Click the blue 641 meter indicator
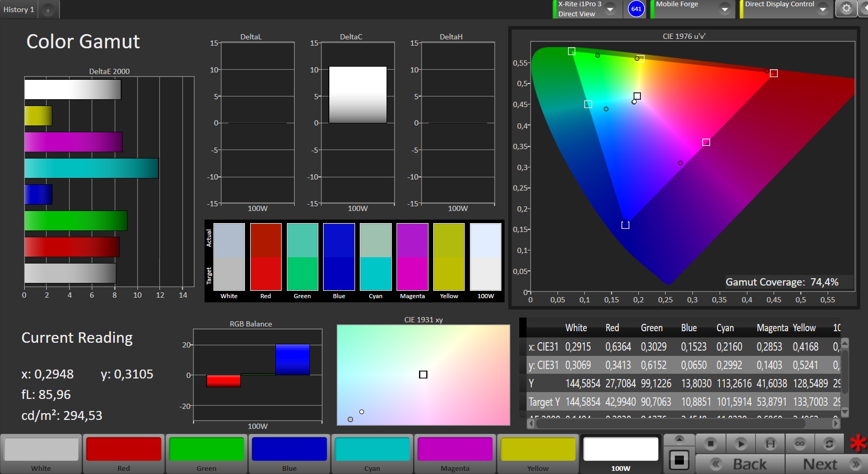This screenshot has height=474, width=868. tap(636, 9)
